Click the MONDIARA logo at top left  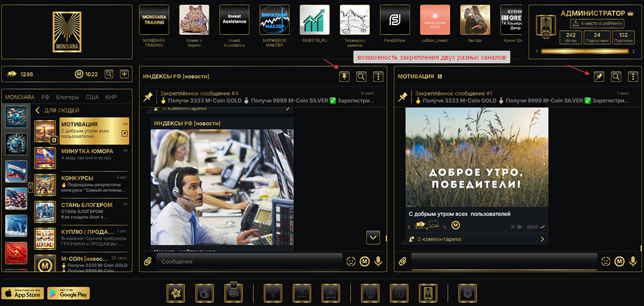tap(66, 32)
